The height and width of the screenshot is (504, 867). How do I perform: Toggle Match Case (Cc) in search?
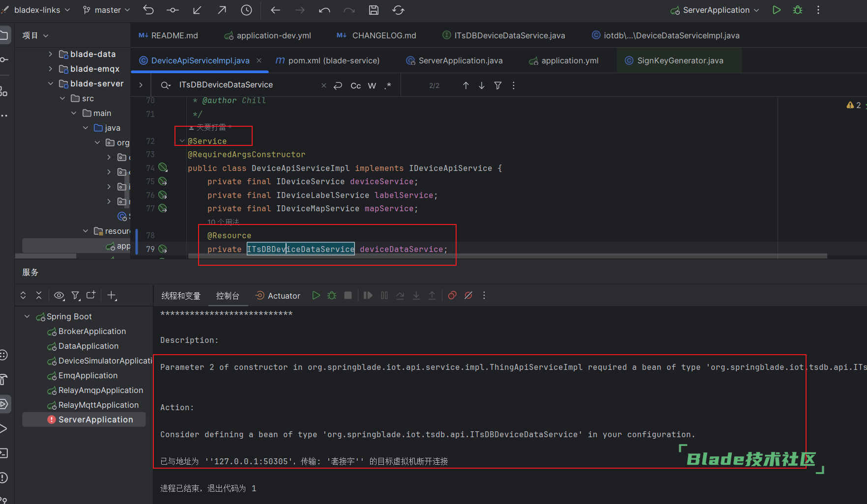click(x=356, y=85)
